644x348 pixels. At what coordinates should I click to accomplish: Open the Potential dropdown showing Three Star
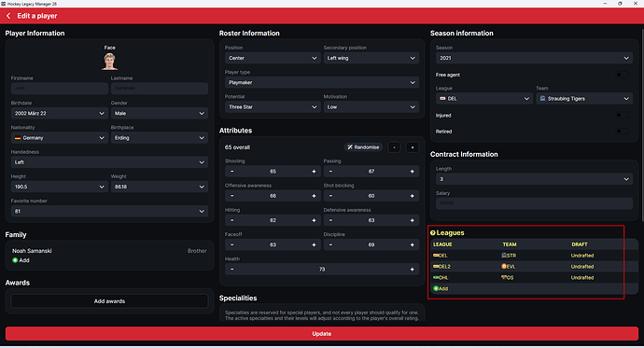point(273,106)
